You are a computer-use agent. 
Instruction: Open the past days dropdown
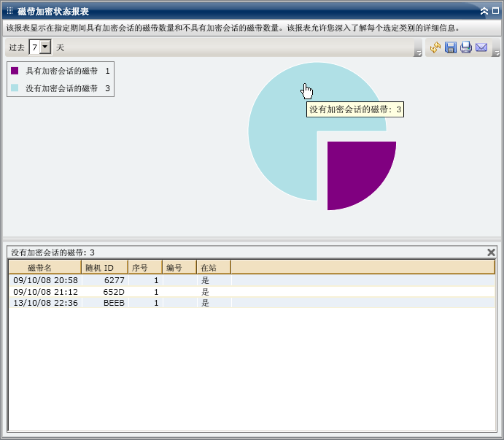[x=45, y=47]
